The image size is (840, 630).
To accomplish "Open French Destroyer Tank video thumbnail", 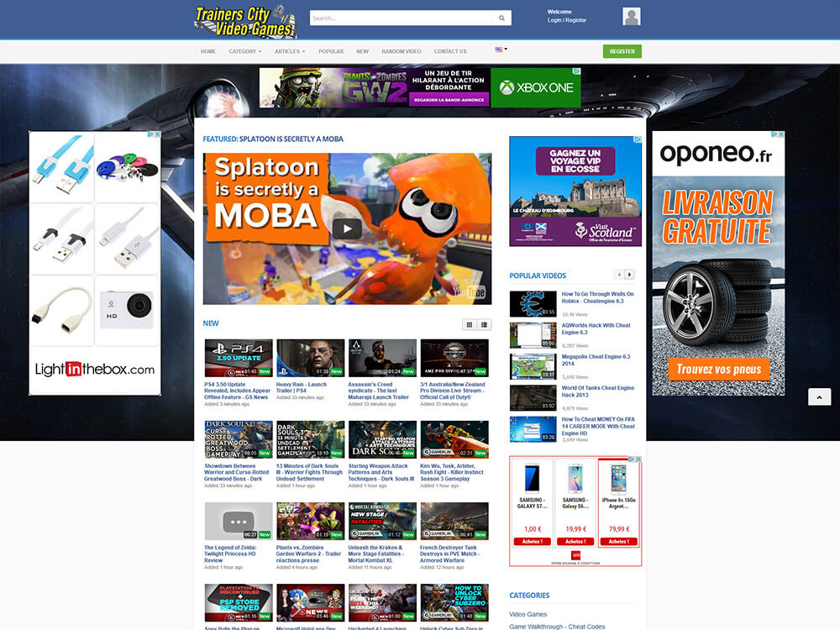I will pos(454,522).
